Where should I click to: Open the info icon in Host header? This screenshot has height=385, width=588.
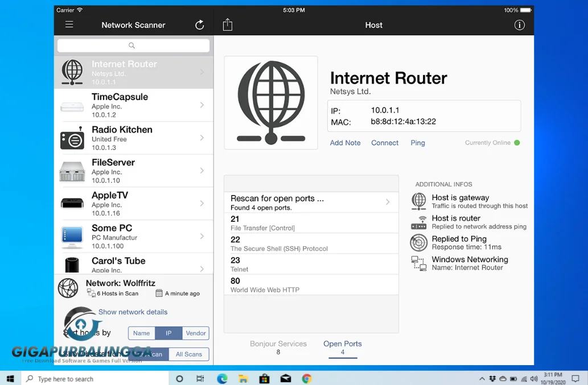click(x=519, y=25)
